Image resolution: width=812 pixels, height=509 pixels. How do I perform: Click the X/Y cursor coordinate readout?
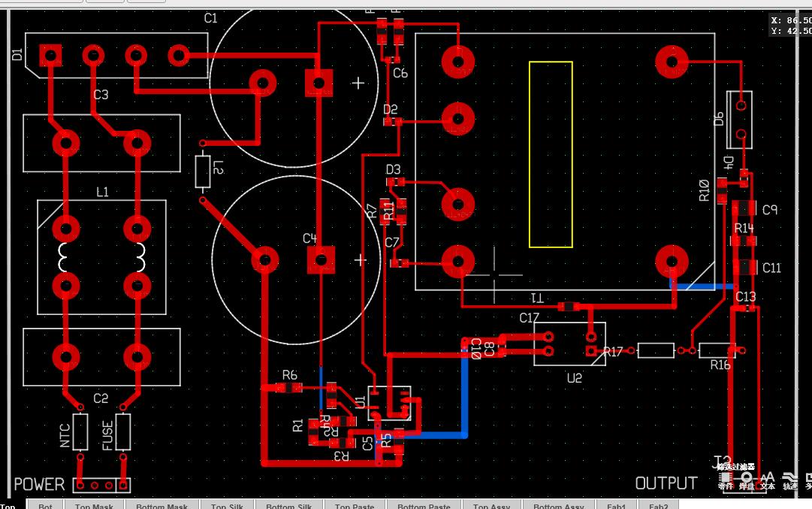791,26
